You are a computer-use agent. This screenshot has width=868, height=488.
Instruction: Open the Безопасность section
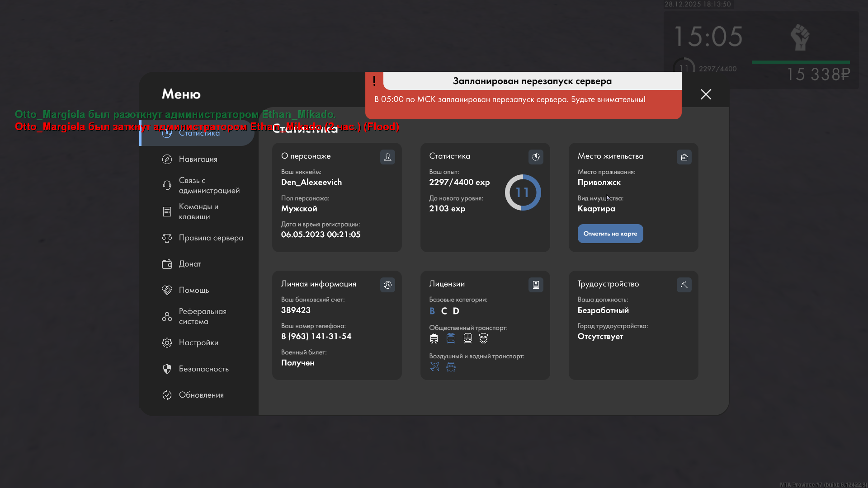coord(203,369)
